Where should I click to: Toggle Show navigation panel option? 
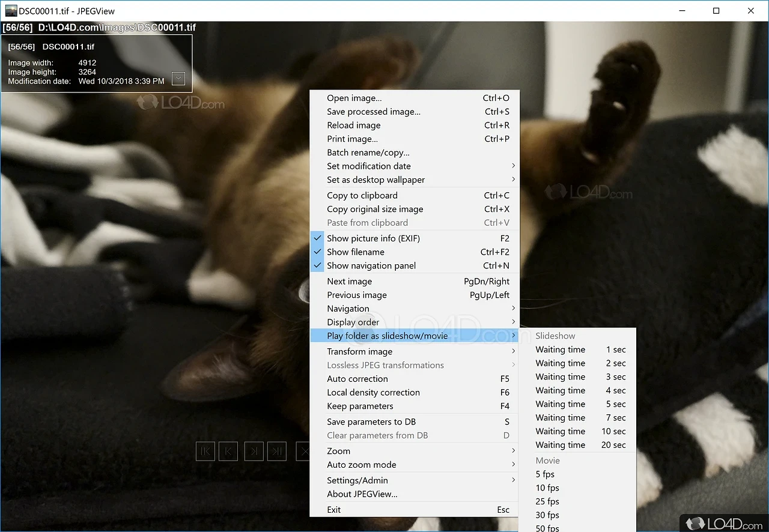coord(415,265)
